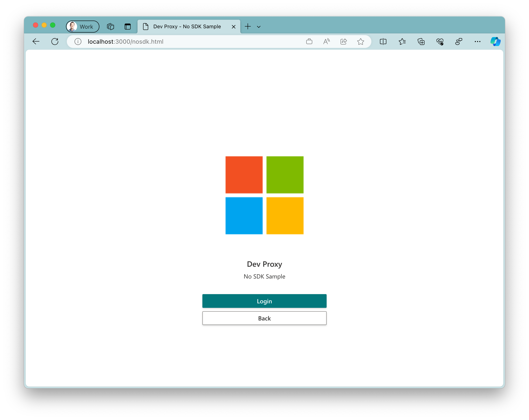Click the reader view icon
This screenshot has height=420, width=529.
point(327,42)
